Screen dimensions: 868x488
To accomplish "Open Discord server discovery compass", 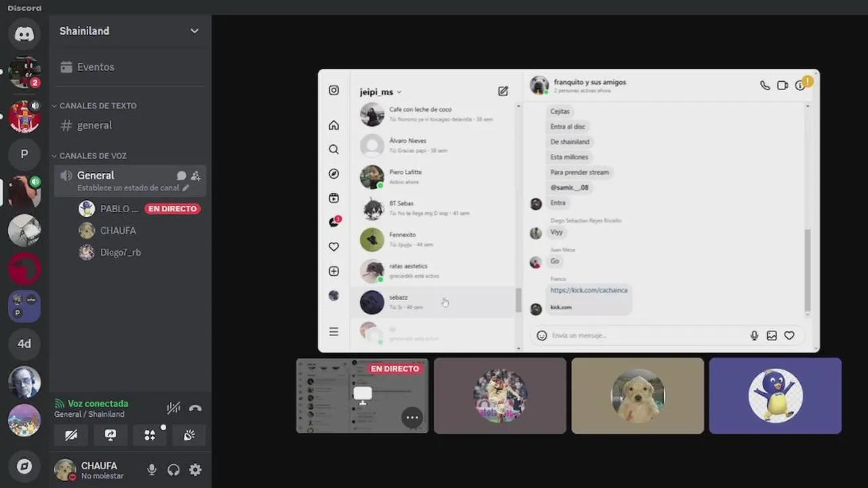I will pos(24,466).
